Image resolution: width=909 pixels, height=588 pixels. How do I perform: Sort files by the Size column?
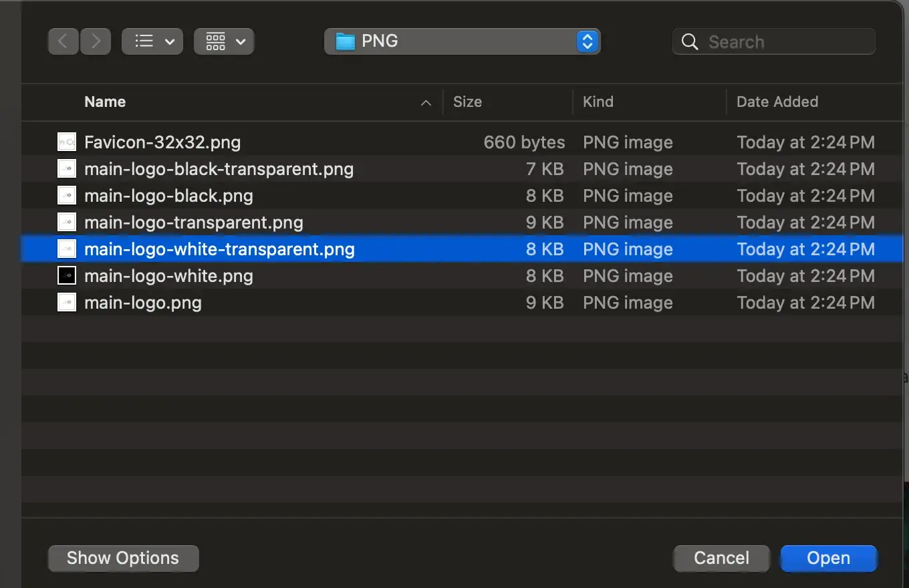[467, 102]
